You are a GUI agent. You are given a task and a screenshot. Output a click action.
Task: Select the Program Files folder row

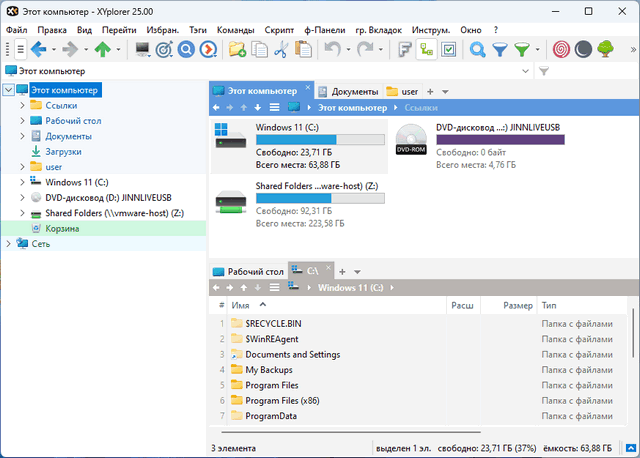(272, 385)
